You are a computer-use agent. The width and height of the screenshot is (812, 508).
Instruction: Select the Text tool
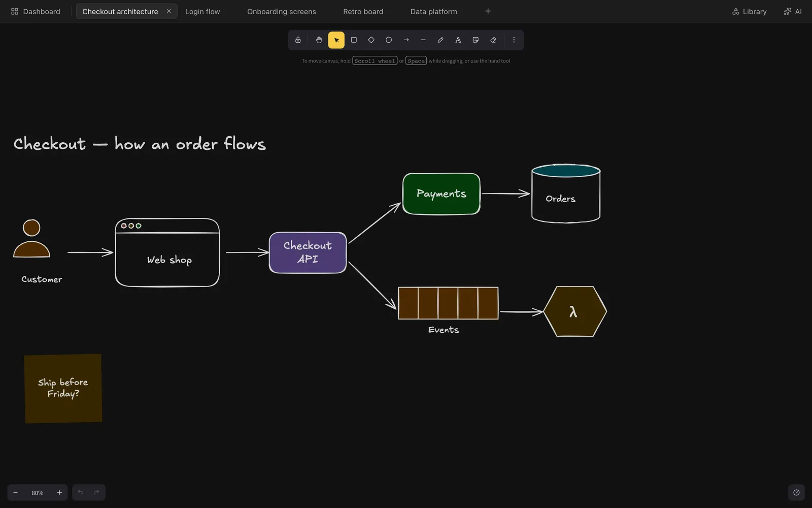(x=458, y=40)
